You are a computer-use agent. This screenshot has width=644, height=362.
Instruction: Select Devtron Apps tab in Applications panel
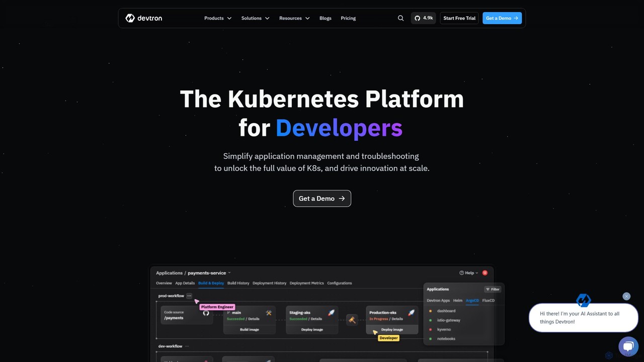(438, 300)
